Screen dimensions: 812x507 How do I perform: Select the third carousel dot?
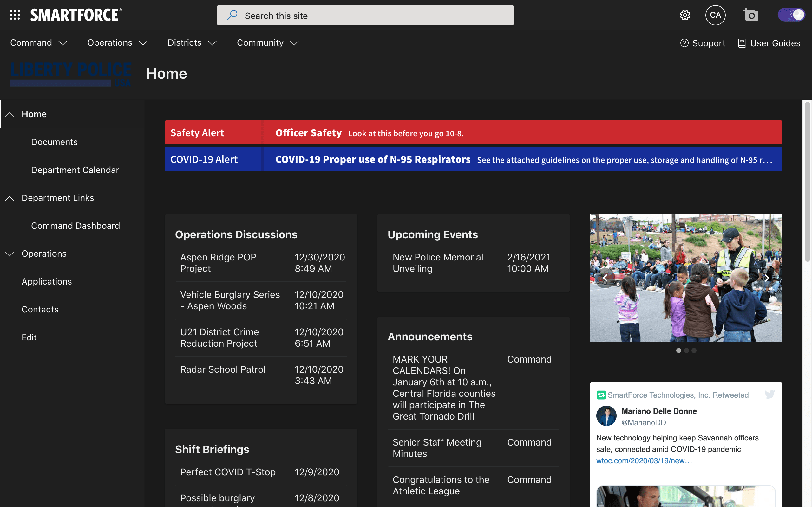694,350
